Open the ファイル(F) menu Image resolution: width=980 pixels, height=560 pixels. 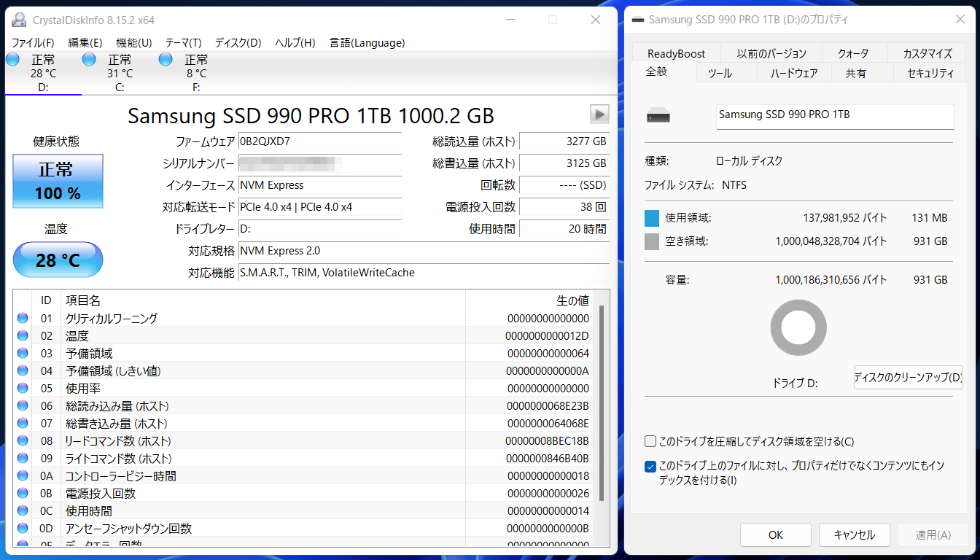point(33,43)
